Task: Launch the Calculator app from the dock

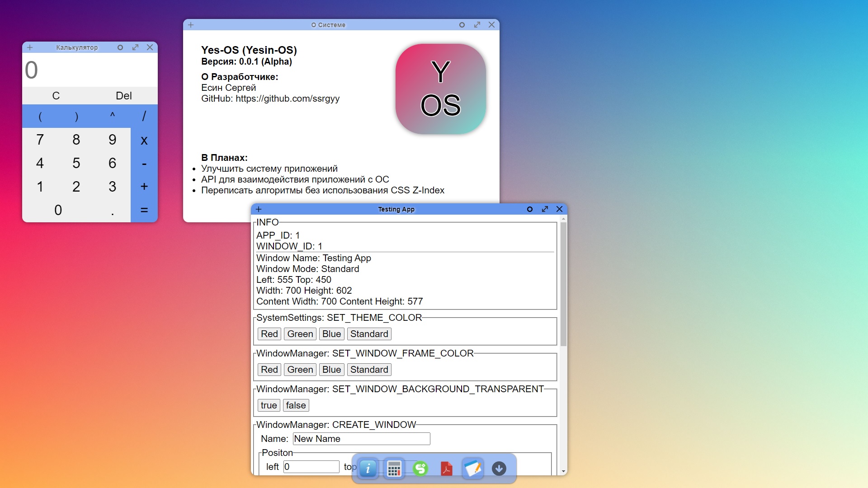Action: click(394, 469)
